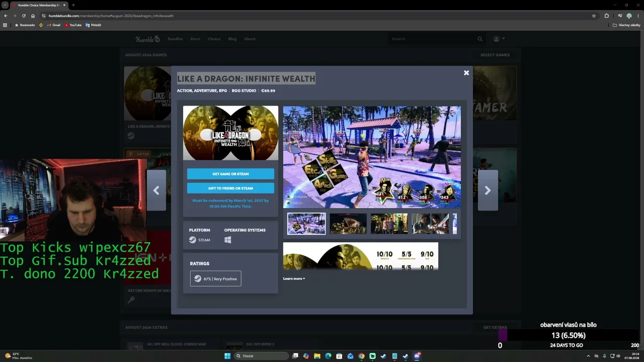Open the Chrome three-dot menu
The height and width of the screenshot is (362, 644).
638,16
